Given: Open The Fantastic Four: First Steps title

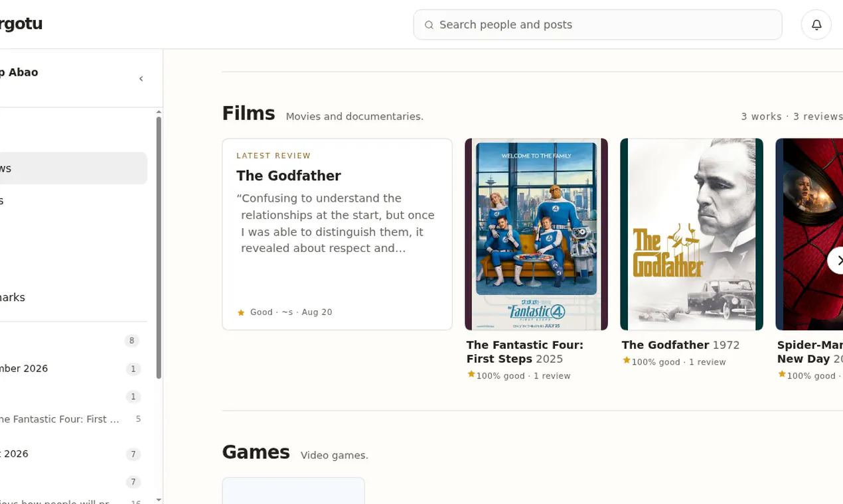Looking at the screenshot, I should click(524, 351).
